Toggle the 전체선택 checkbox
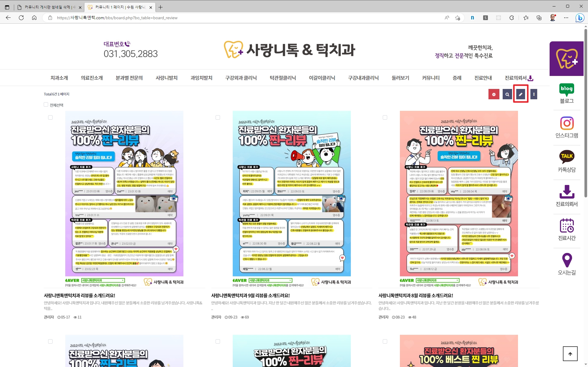The width and height of the screenshot is (588, 367). click(46, 105)
